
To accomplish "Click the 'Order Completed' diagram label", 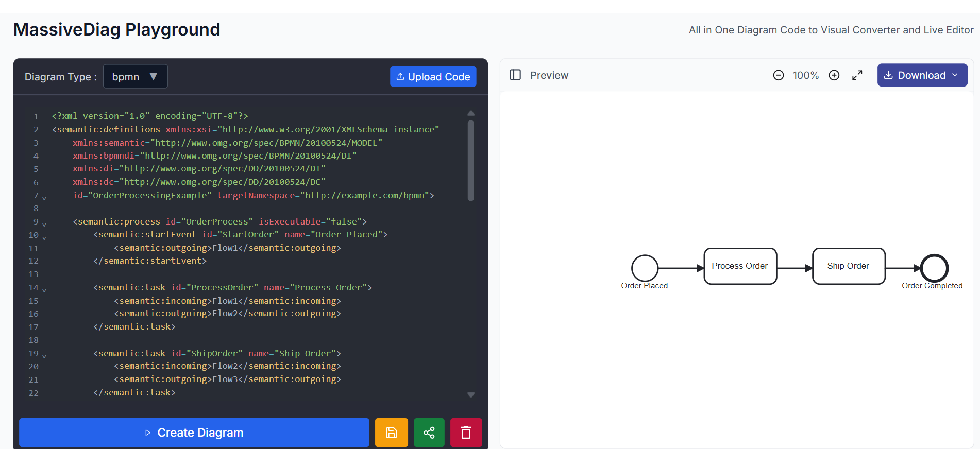I will click(x=932, y=286).
